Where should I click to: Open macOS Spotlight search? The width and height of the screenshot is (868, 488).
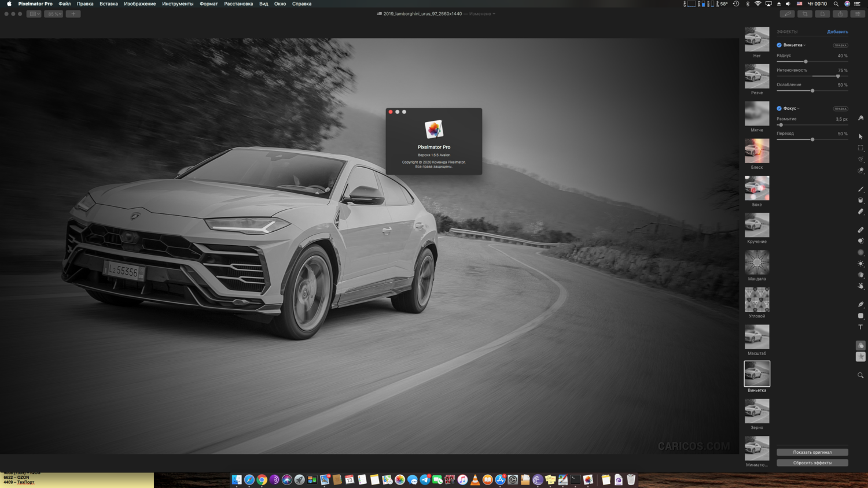836,3
